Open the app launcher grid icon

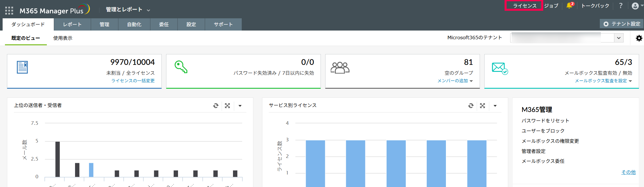[9, 11]
